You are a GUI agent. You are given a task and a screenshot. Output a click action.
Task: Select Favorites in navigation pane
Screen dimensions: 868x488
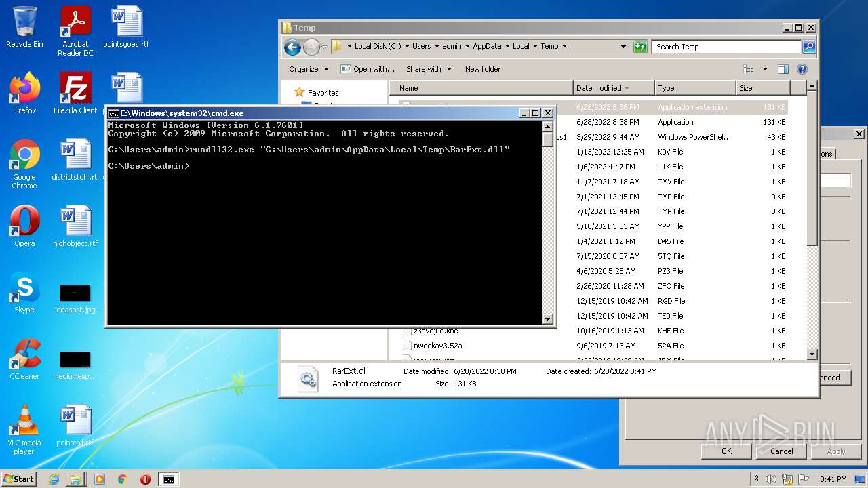tap(323, 93)
